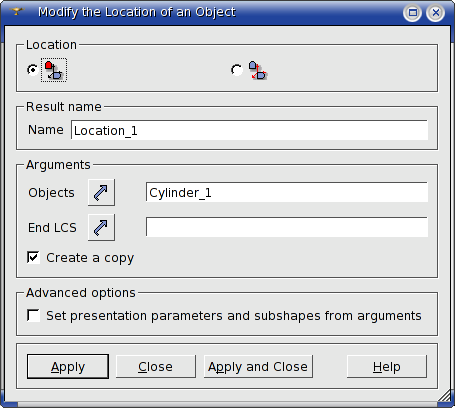Click the selection arrow button beside End LCS

tap(101, 227)
